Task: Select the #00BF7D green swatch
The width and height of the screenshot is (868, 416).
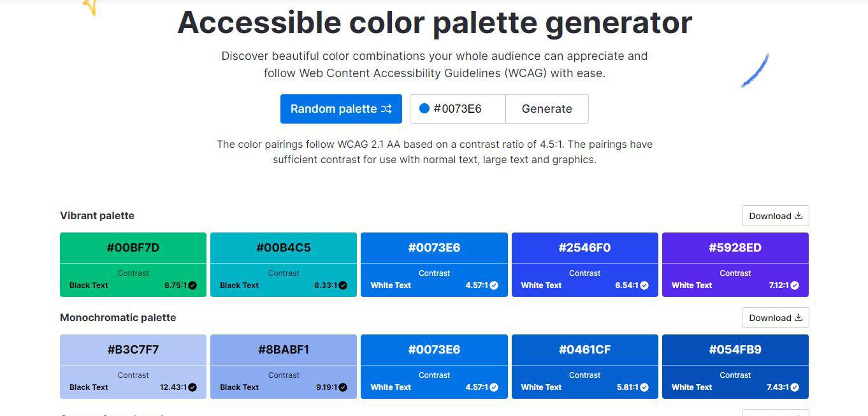Action: pos(133,248)
